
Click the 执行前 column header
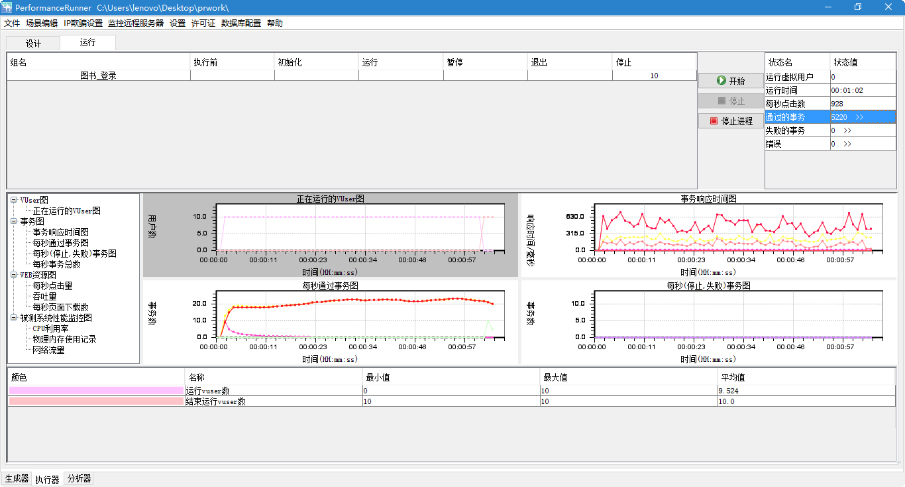coord(233,62)
